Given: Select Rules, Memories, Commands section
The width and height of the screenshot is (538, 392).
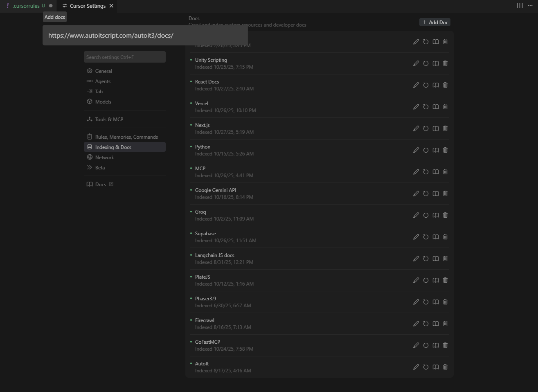Looking at the screenshot, I should click(x=126, y=137).
